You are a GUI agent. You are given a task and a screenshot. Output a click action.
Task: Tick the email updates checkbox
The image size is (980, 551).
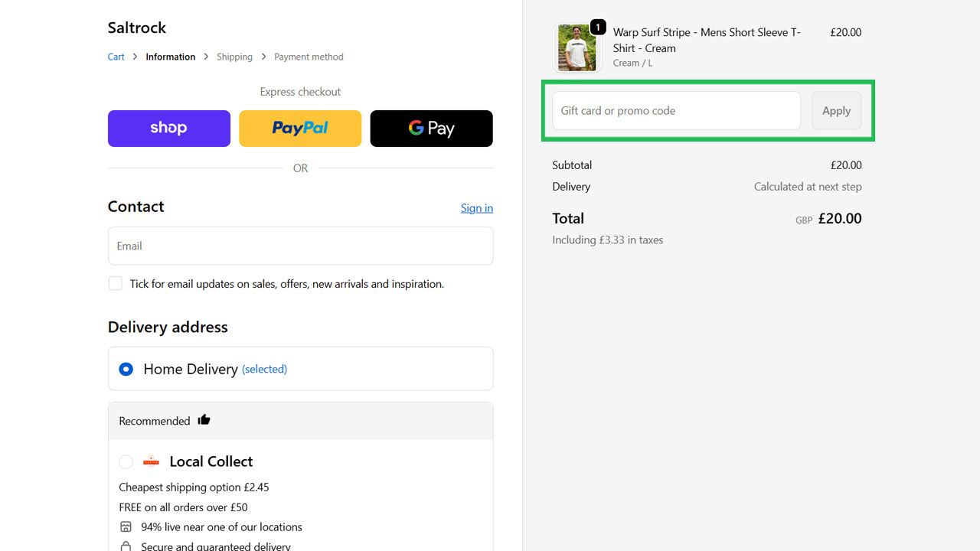click(115, 283)
